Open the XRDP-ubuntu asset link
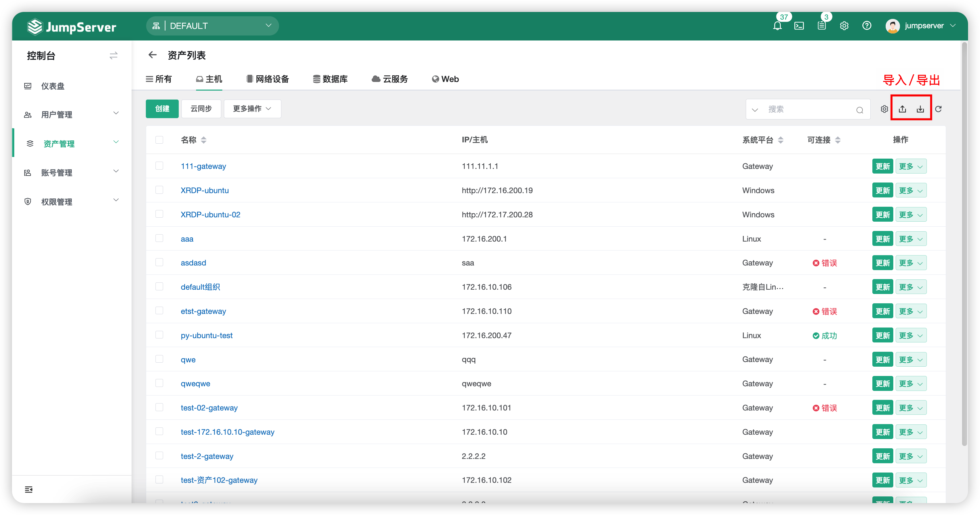 205,190
